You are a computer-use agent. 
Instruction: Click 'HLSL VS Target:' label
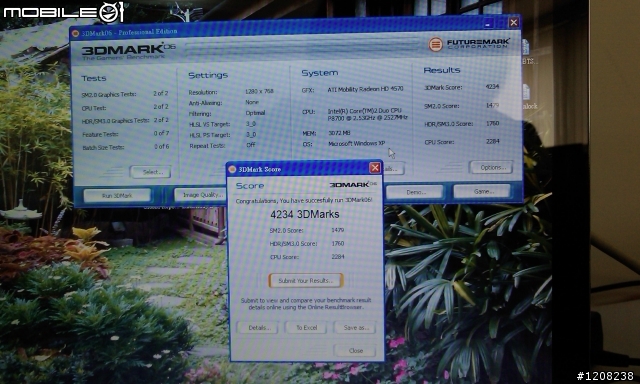(x=209, y=124)
